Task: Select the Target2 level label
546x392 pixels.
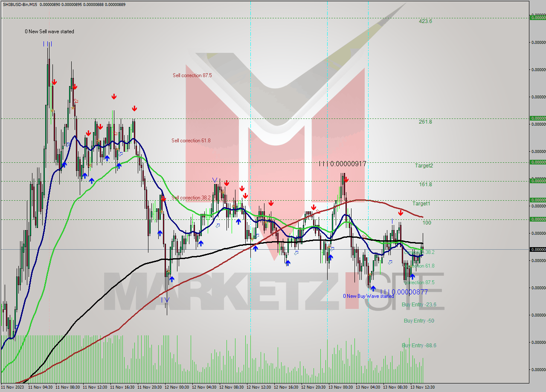Action: [424, 166]
